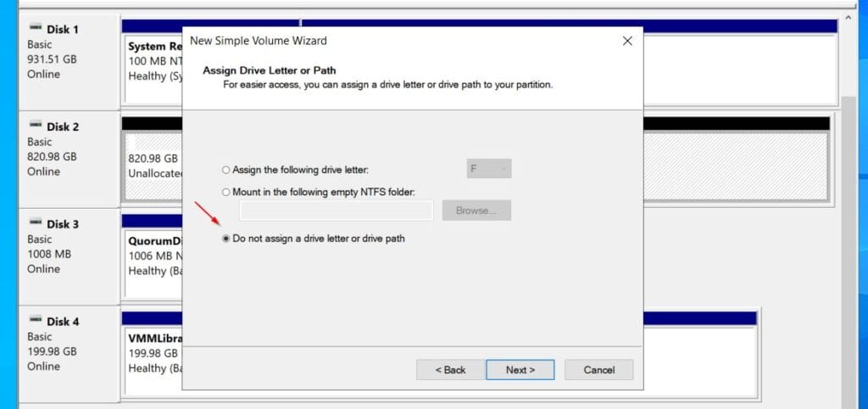Screen dimensions: 868x409
Task: Proceed with the Next > button
Action: pos(520,370)
